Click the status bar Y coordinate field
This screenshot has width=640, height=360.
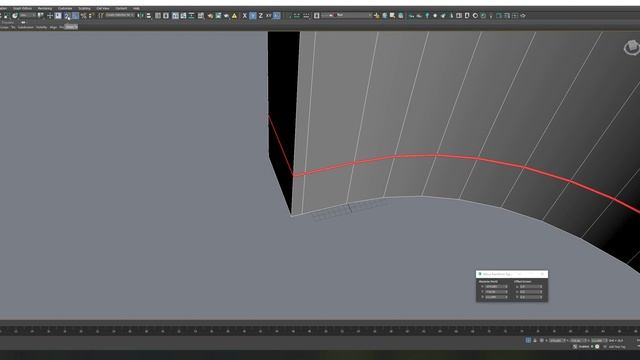point(578,340)
